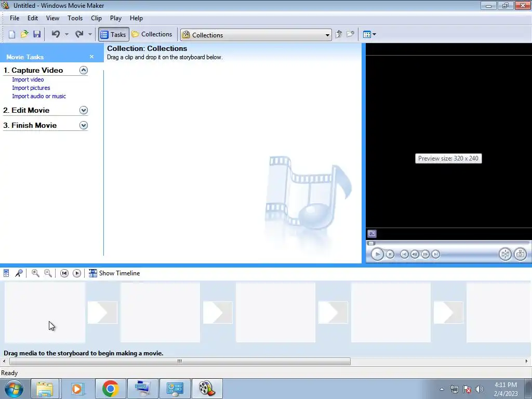
Task: Zoom out on the timeline
Action: pos(48,273)
